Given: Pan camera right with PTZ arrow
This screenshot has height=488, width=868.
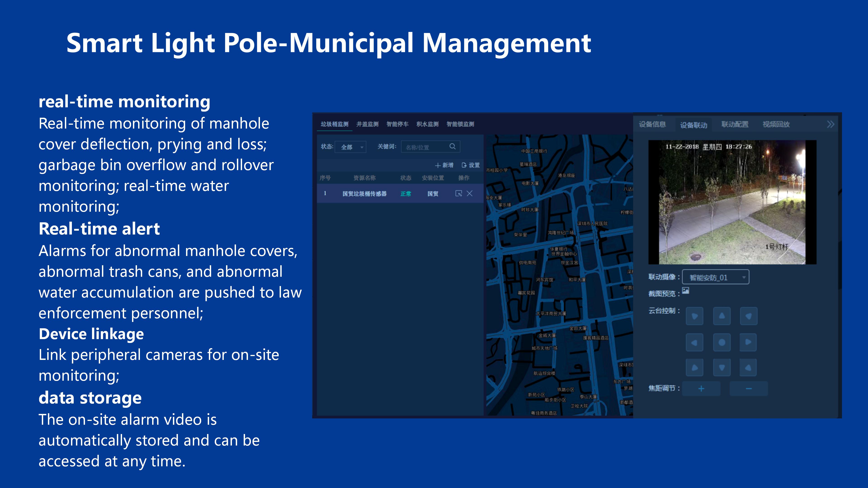Looking at the screenshot, I should point(748,342).
